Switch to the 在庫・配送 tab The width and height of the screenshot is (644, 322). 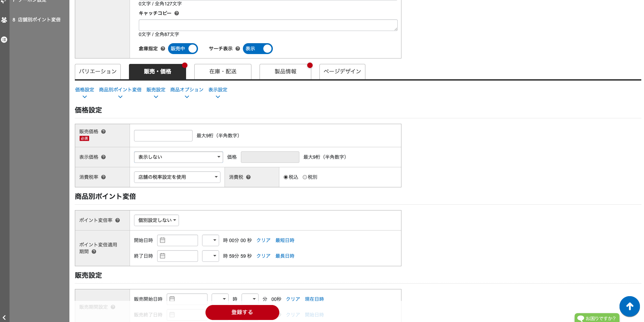click(x=222, y=71)
